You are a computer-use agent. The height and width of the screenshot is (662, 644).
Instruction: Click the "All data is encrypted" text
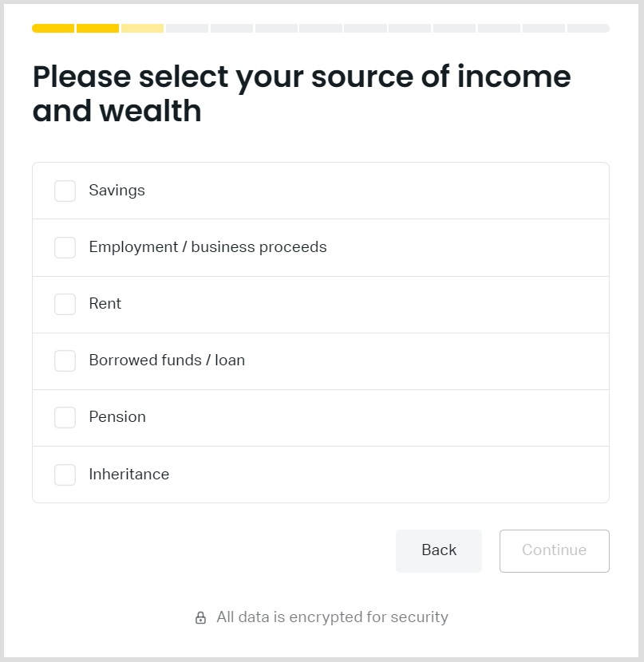pos(332,617)
